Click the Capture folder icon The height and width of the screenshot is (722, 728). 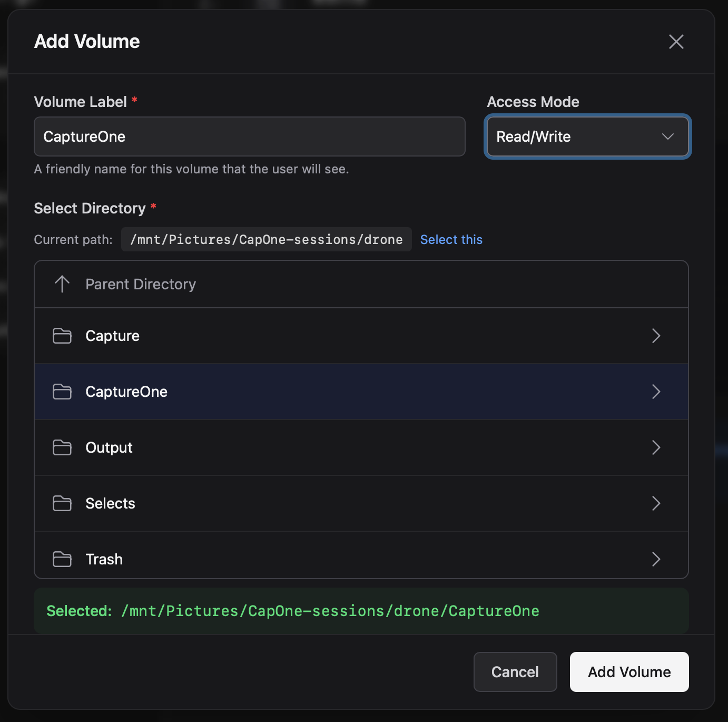click(x=62, y=336)
